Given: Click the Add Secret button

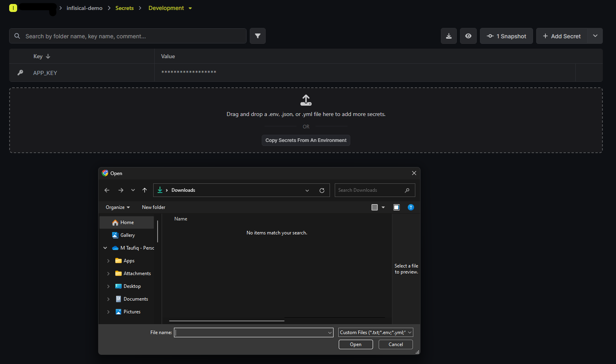Looking at the screenshot, I should click(562, 36).
